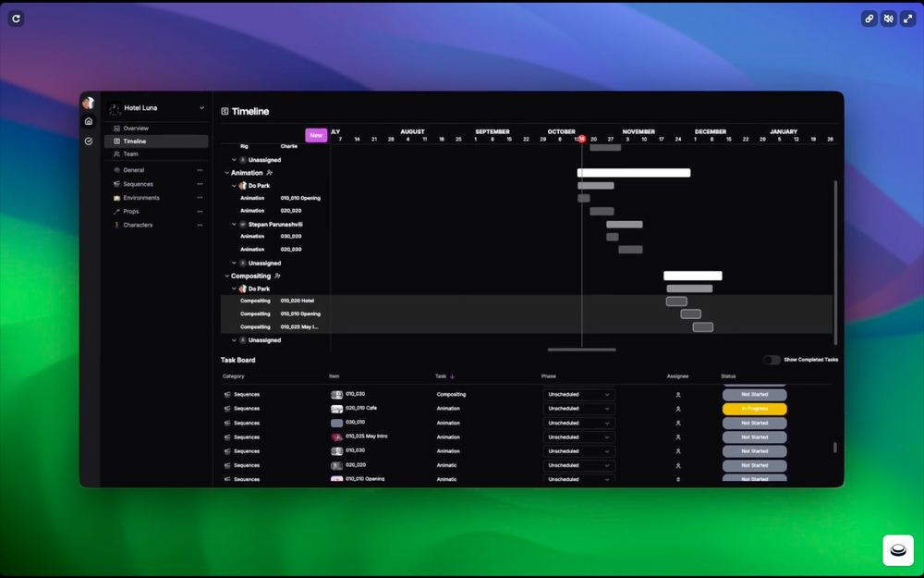Viewport: 924px width, 578px height.
Task: Click the timeline vertical scrollbar
Action: (x=835, y=263)
